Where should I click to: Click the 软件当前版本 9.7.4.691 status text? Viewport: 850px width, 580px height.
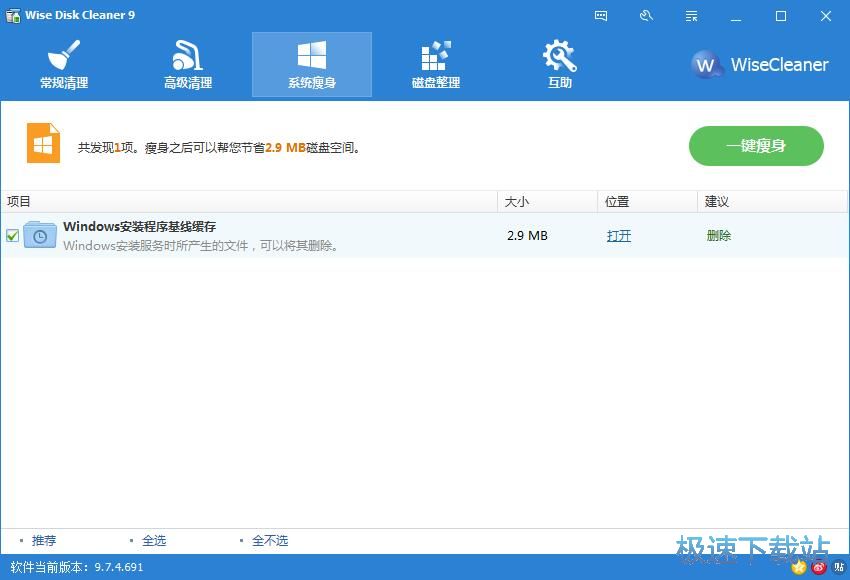click(76, 568)
